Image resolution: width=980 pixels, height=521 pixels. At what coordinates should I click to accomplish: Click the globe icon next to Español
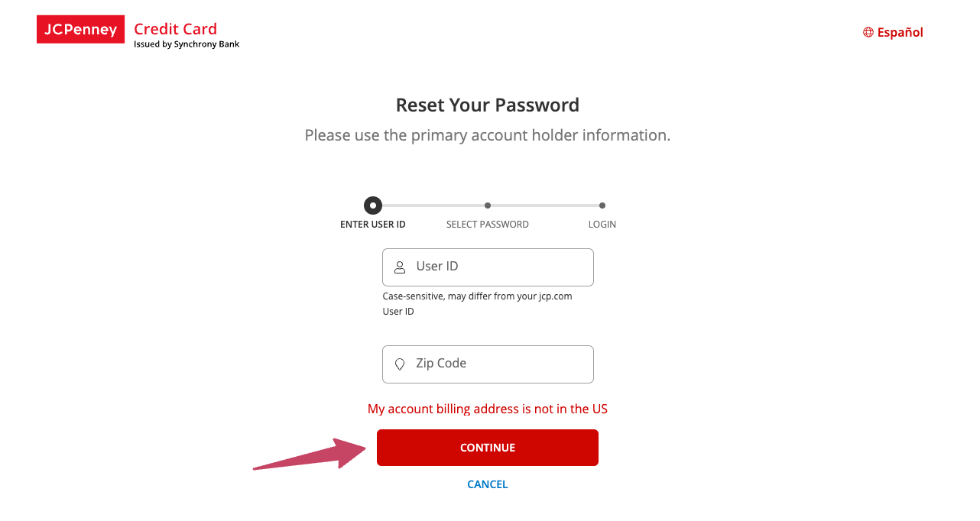click(x=867, y=32)
